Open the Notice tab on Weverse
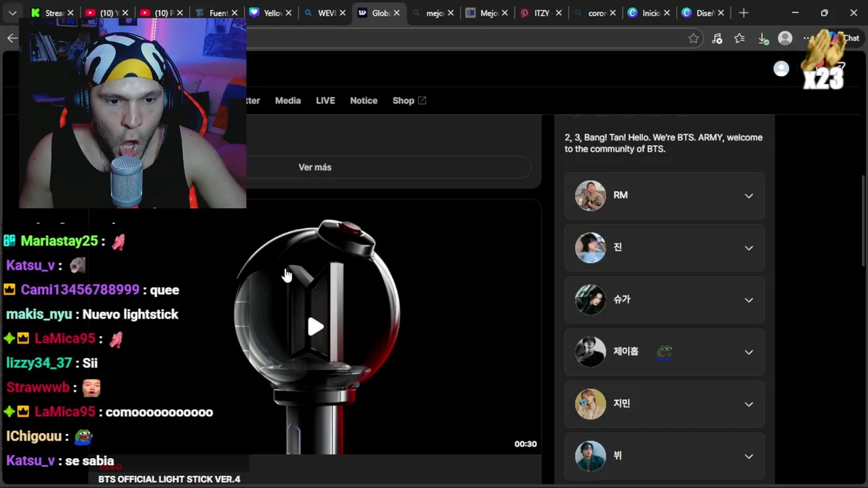The width and height of the screenshot is (868, 488). click(363, 100)
